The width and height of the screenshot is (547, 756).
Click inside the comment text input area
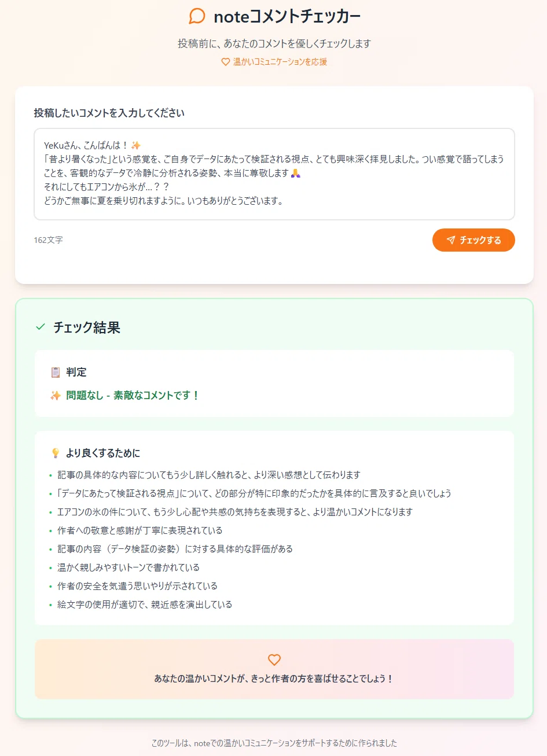(274, 174)
